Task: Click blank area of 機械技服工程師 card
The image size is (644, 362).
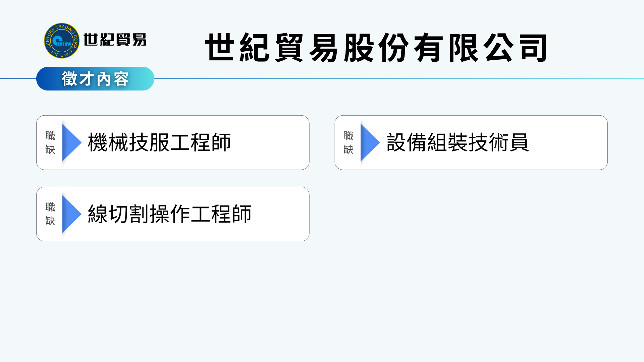Action: (272, 142)
